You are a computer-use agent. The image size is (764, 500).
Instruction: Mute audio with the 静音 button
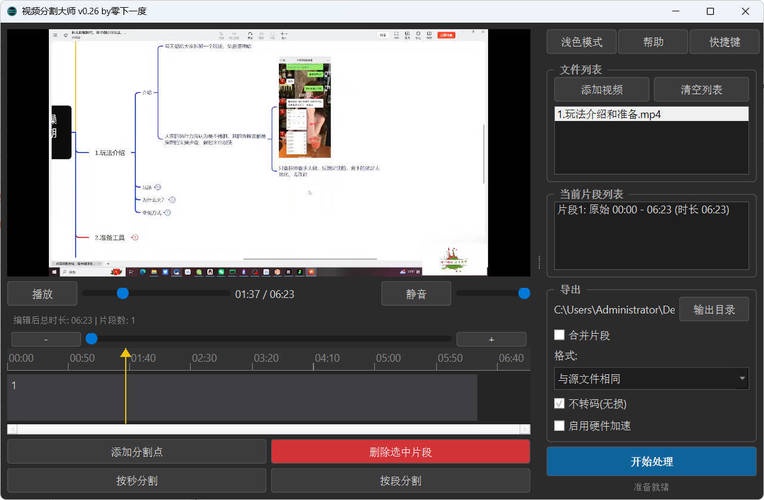pos(415,294)
